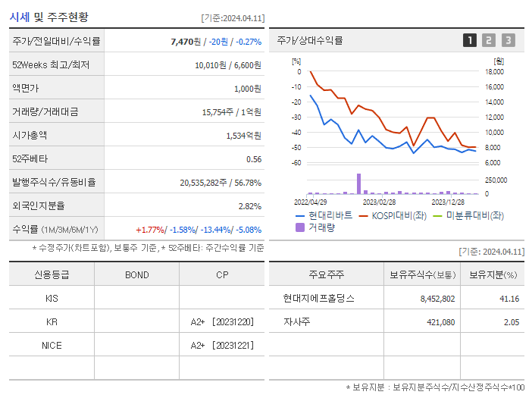Click the 2023/02/28 chart date label
The image size is (532, 398).
pyautogui.click(x=380, y=202)
